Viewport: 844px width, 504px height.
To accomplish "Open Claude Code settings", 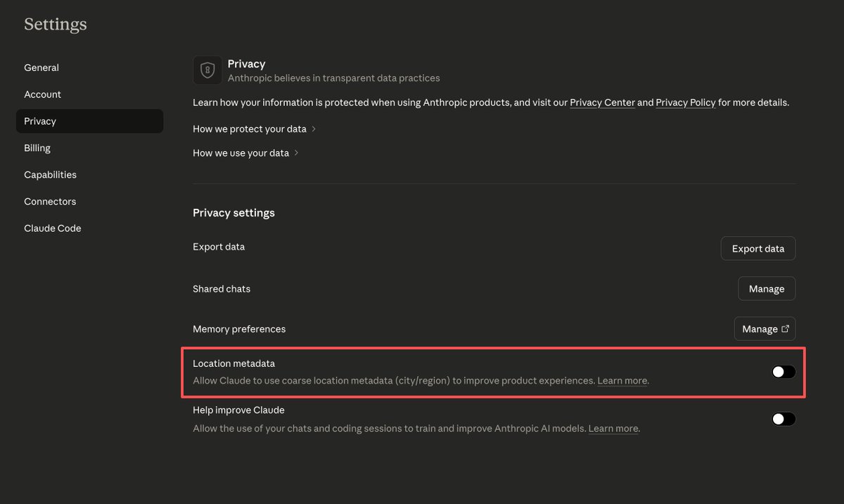I will [x=89, y=228].
